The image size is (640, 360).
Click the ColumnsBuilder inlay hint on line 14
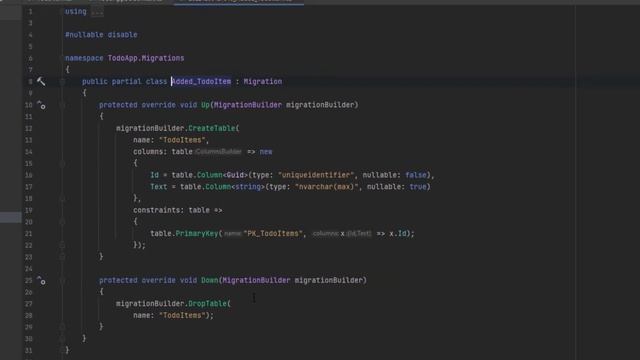coord(218,152)
